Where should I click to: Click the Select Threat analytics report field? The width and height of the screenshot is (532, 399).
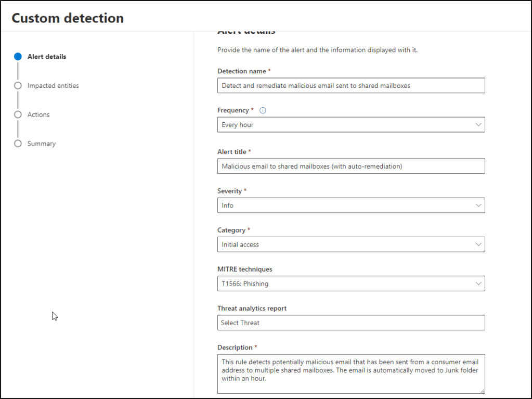click(351, 323)
